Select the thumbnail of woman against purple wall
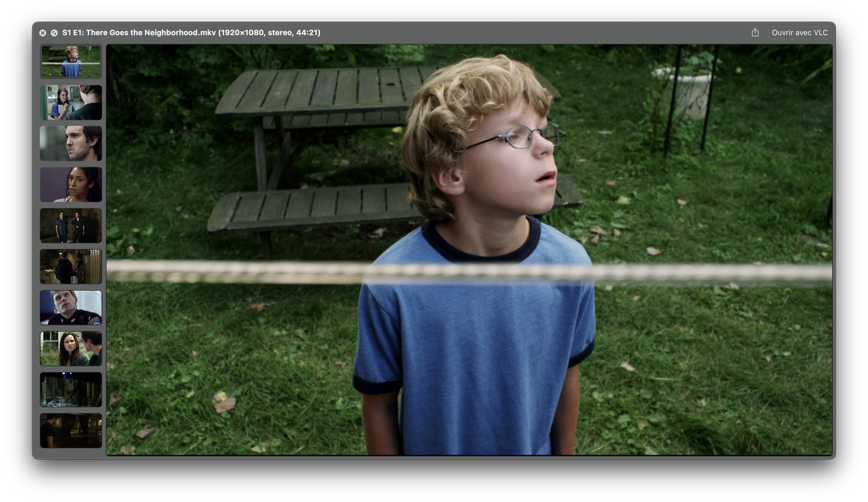 tap(71, 185)
